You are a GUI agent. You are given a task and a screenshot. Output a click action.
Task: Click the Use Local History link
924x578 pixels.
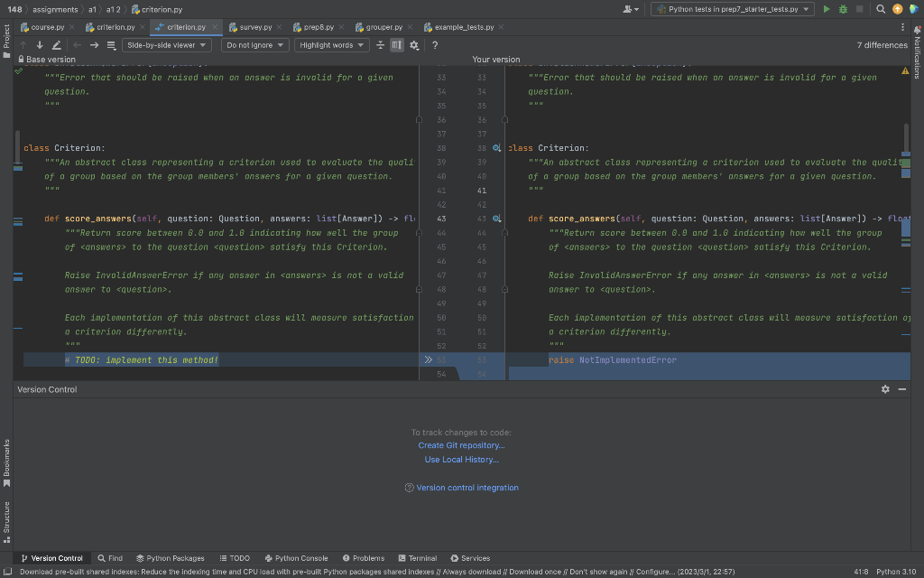click(461, 460)
